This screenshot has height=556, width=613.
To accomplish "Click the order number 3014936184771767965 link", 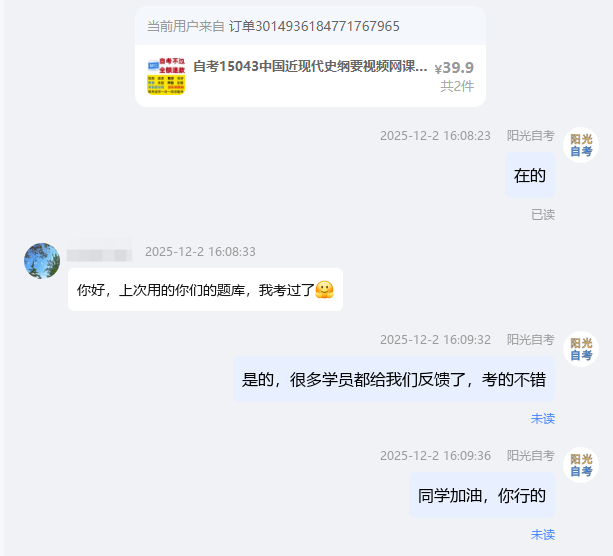I will 314,26.
